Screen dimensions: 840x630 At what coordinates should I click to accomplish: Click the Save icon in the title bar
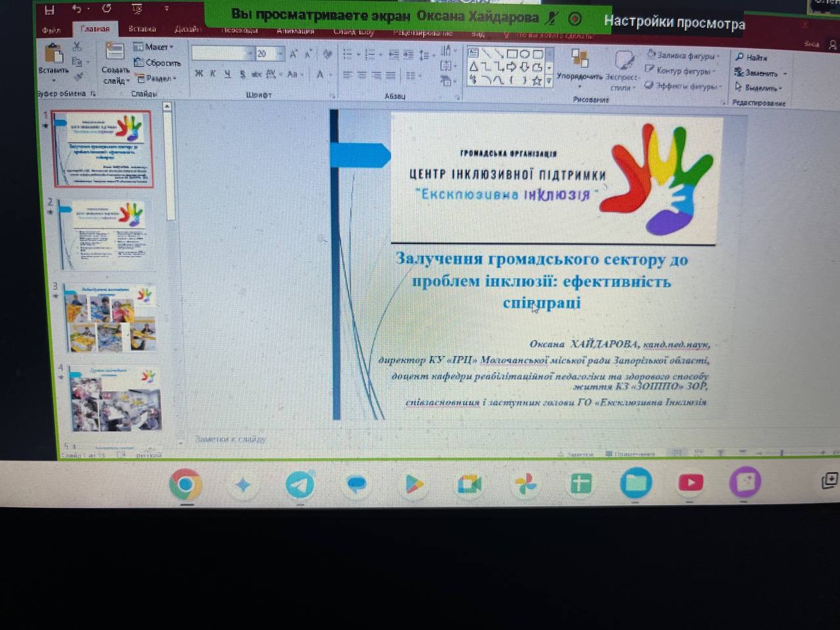point(49,9)
